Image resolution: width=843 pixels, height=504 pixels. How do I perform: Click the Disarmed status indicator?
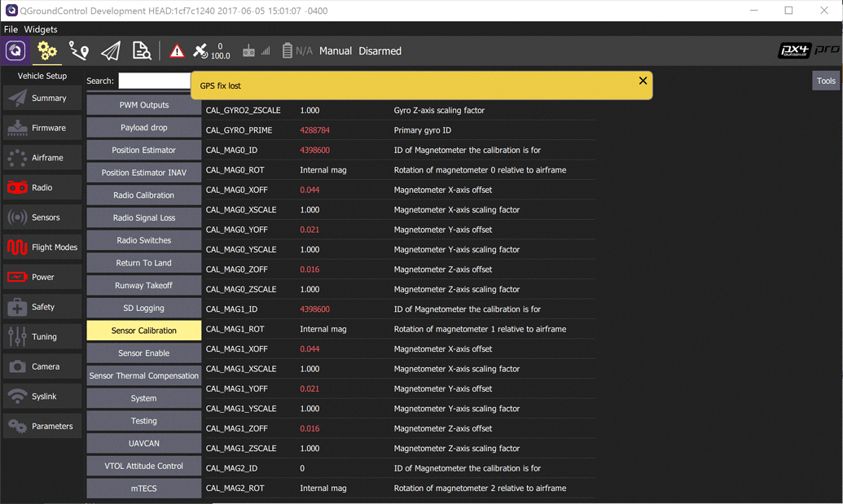click(x=380, y=51)
